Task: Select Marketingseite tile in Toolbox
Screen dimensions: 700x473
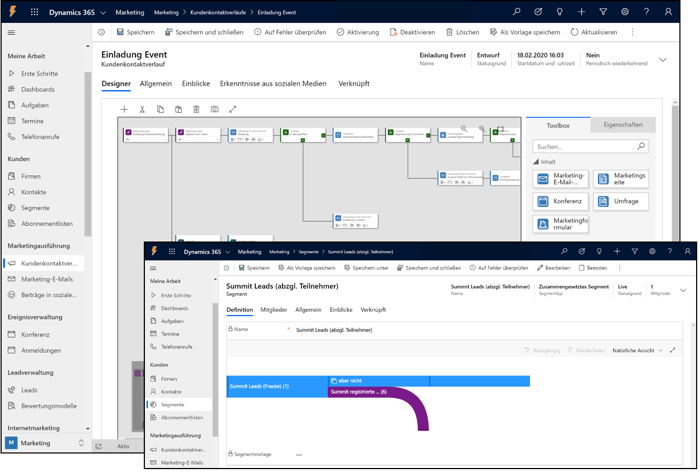Action: pos(621,179)
